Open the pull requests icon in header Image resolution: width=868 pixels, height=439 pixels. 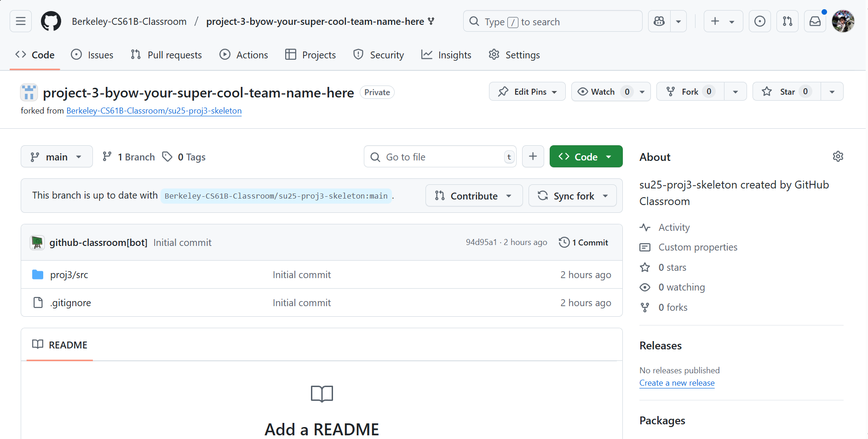pos(787,21)
